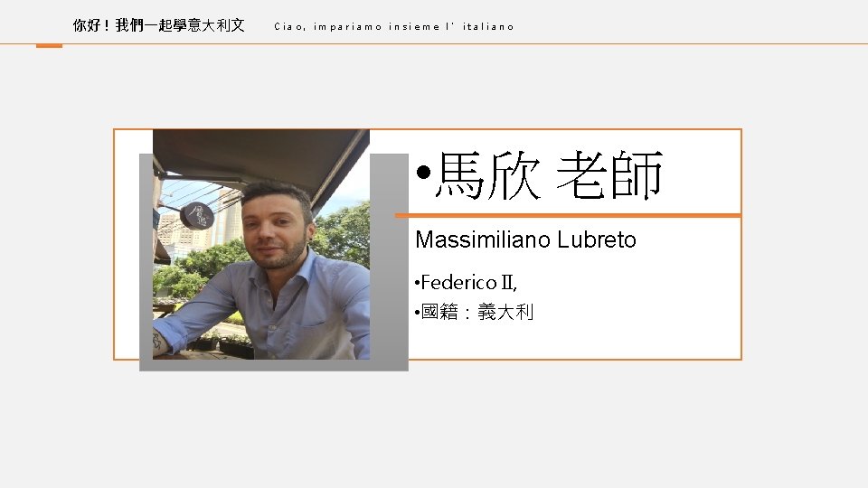The width and height of the screenshot is (868, 488).
Task: Click the surname Lubreto
Action: (597, 239)
